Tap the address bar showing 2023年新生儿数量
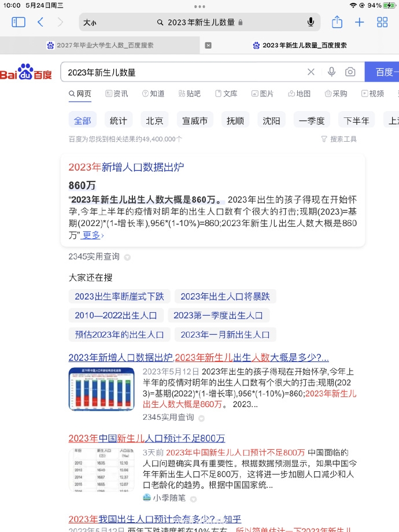Viewport: 399px width, 532px height. [x=199, y=23]
